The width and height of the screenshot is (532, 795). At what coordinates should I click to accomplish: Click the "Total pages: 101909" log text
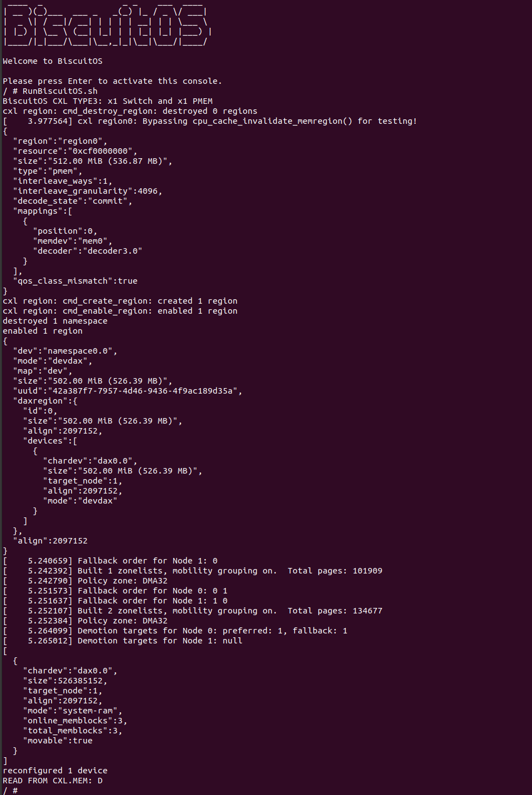point(334,571)
